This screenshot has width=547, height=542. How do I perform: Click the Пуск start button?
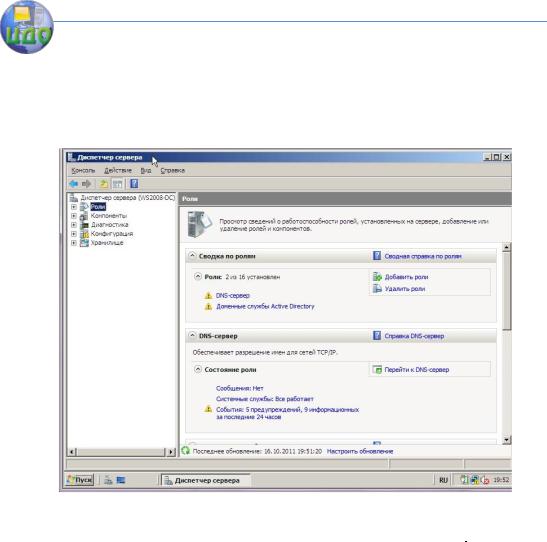80,480
